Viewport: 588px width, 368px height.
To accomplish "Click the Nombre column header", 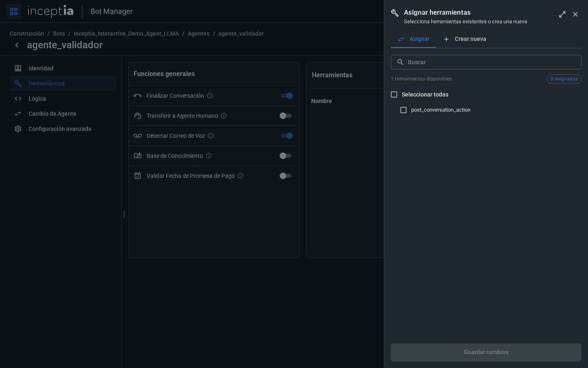I will 321,101.
